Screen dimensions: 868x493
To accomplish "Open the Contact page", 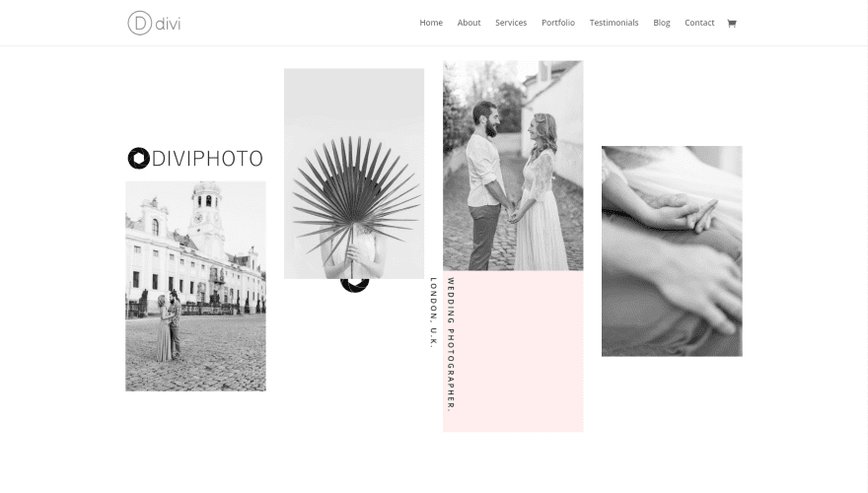I will tap(699, 23).
